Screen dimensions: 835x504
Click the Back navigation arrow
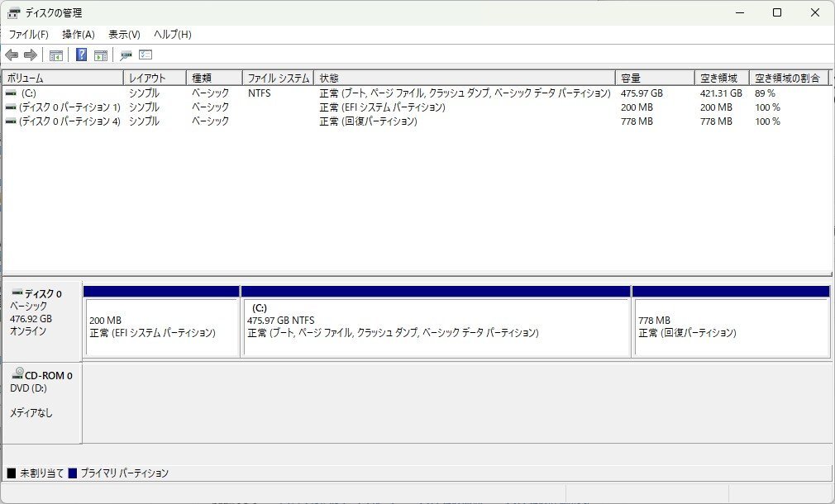point(12,55)
